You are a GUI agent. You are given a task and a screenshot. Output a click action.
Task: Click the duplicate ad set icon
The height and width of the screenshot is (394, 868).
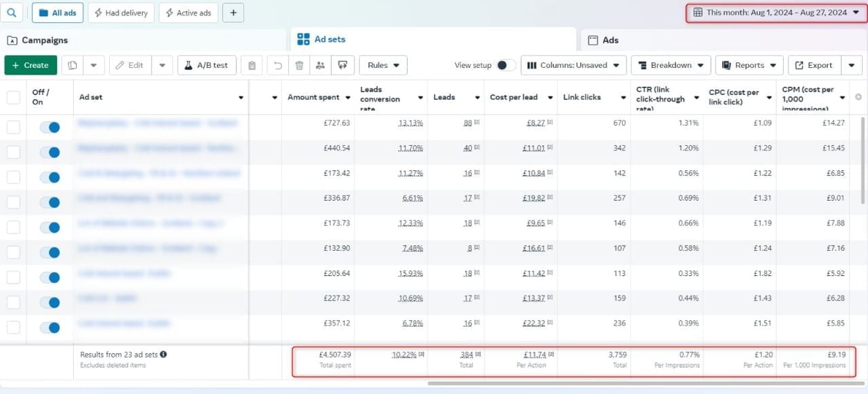73,65
